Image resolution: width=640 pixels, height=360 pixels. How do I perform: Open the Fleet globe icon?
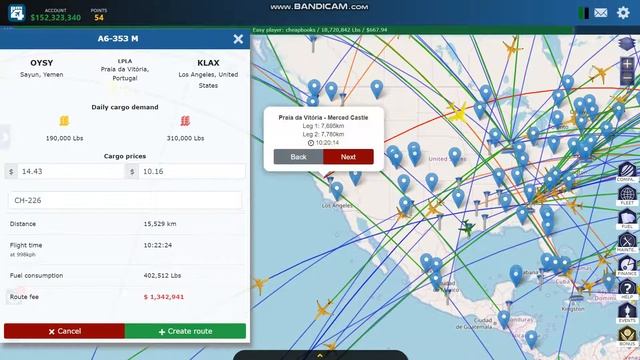[627, 195]
